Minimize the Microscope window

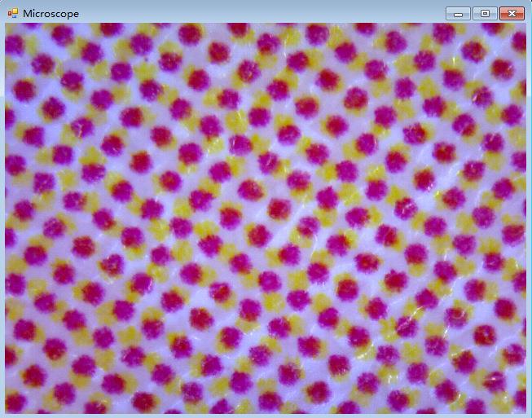pyautogui.click(x=458, y=14)
